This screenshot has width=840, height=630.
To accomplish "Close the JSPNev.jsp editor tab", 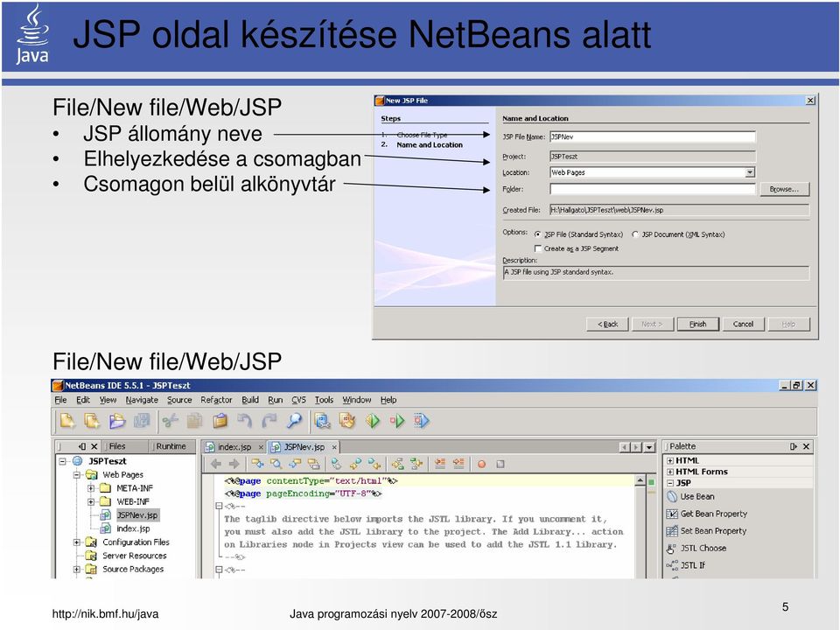I will (334, 447).
